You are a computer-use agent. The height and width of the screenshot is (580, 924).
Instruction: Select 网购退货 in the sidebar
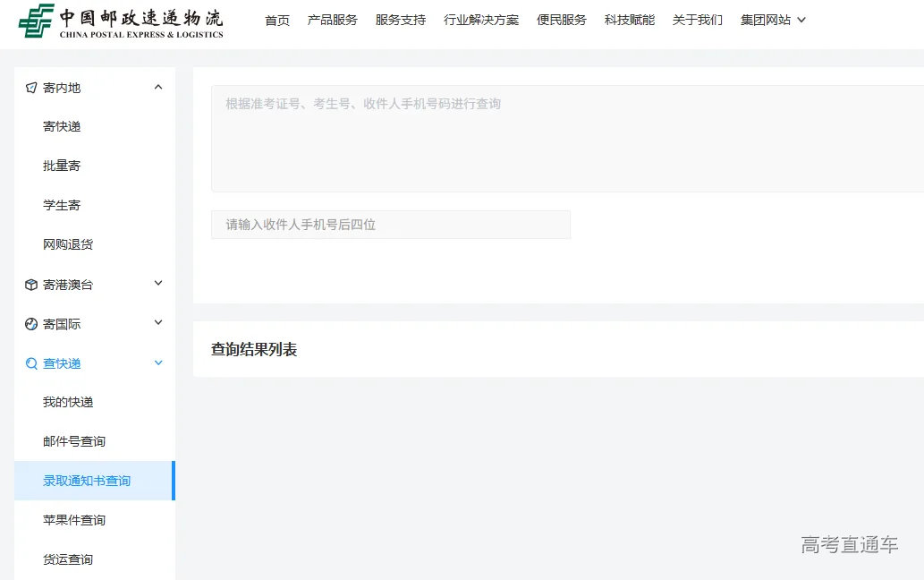click(66, 243)
